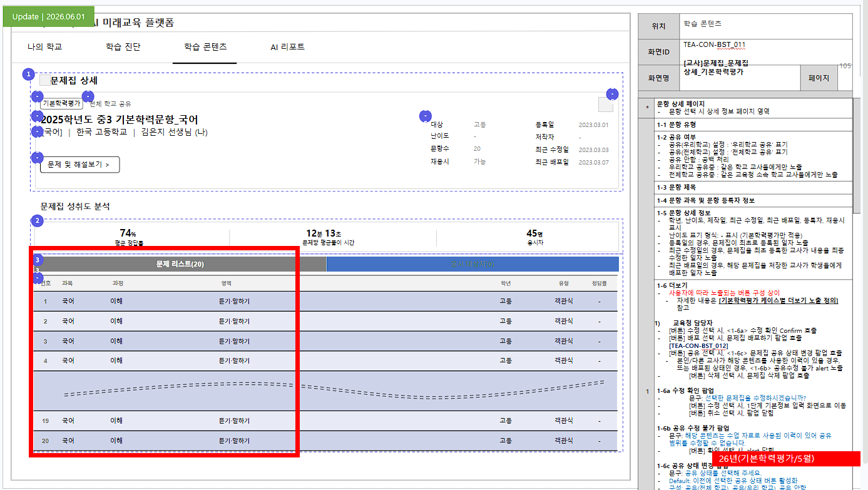Select question row number 1
Viewport: 868px width, 490px height.
325,302
